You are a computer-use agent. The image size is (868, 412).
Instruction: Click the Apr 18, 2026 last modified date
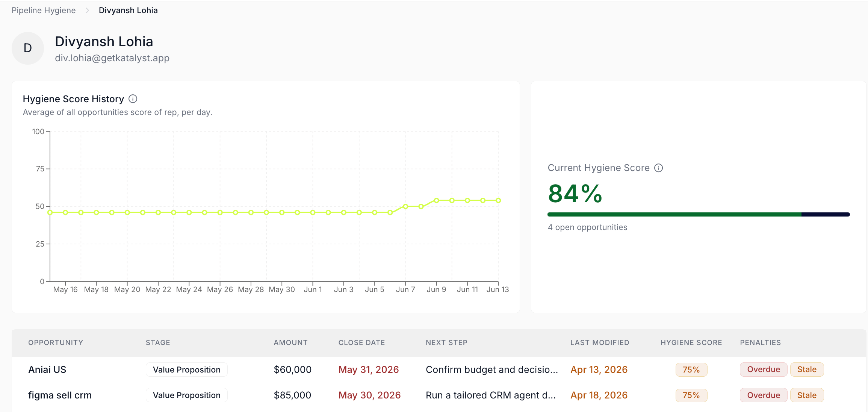[599, 395]
